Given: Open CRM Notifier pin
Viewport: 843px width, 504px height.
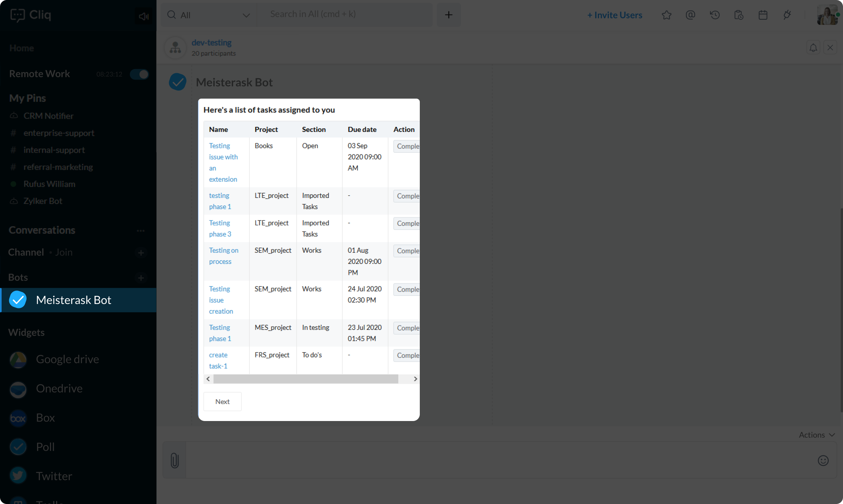Looking at the screenshot, I should pyautogui.click(x=48, y=116).
